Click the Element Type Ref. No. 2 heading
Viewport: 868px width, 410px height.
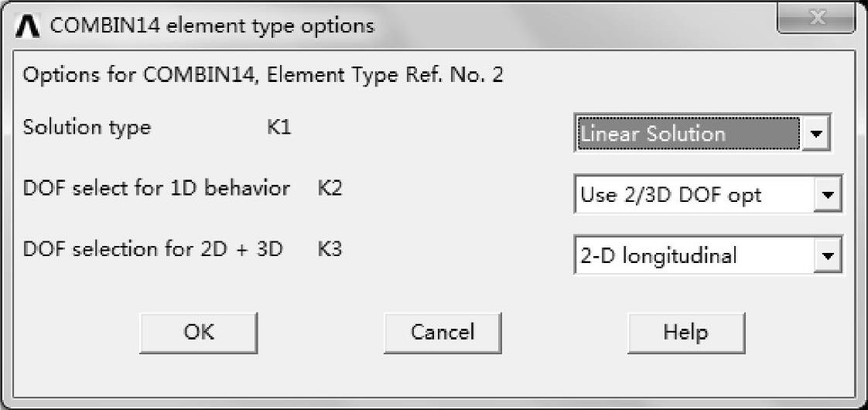263,77
